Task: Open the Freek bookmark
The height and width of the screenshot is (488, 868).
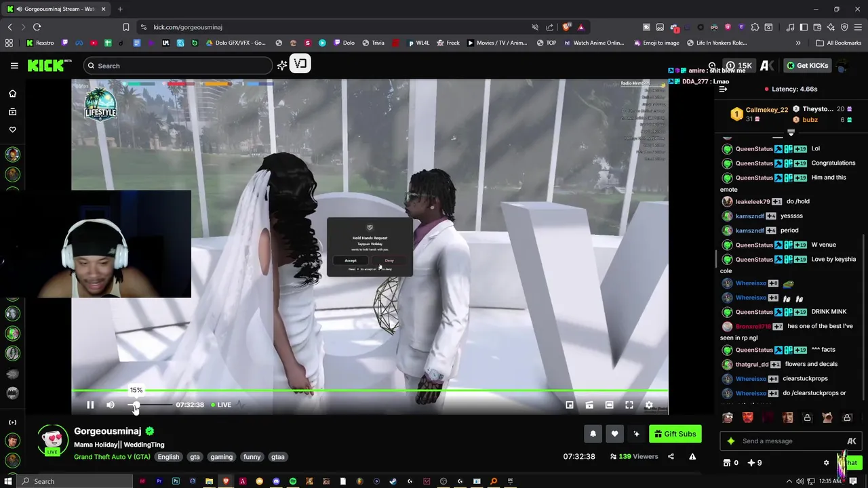Action: [448, 43]
